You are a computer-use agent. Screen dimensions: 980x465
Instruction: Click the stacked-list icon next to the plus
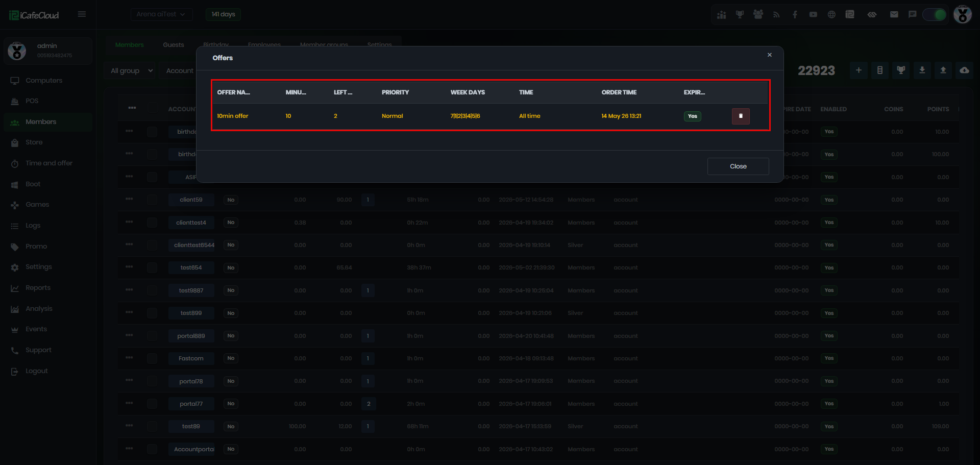coord(880,70)
